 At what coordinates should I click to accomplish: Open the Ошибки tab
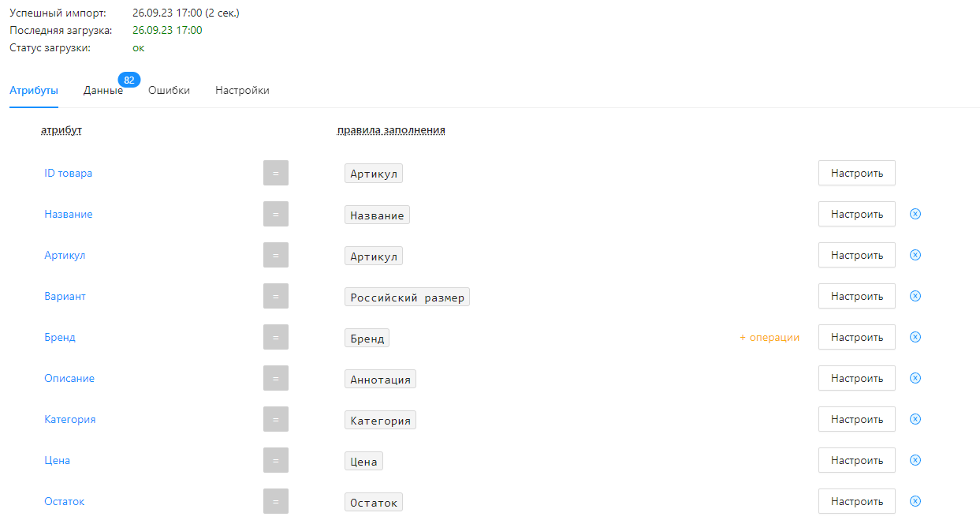tap(169, 91)
